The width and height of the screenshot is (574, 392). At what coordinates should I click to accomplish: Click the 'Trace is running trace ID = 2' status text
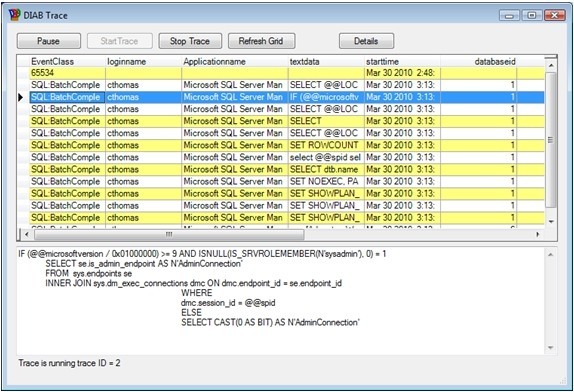(70, 363)
